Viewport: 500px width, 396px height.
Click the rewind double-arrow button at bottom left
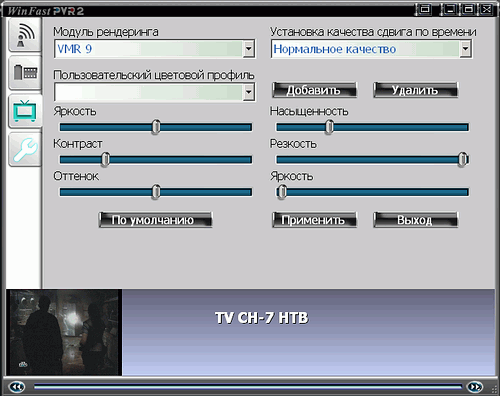tap(17, 387)
